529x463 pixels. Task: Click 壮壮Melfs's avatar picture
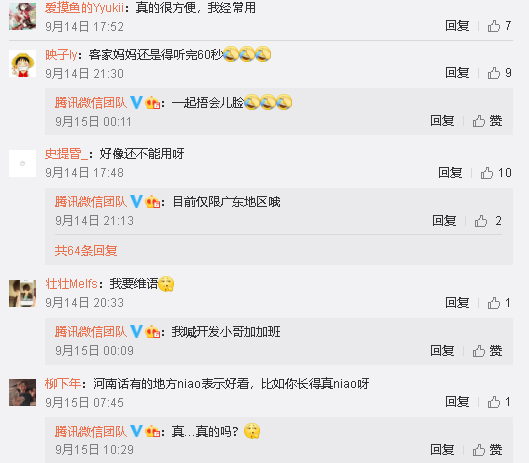click(x=22, y=293)
